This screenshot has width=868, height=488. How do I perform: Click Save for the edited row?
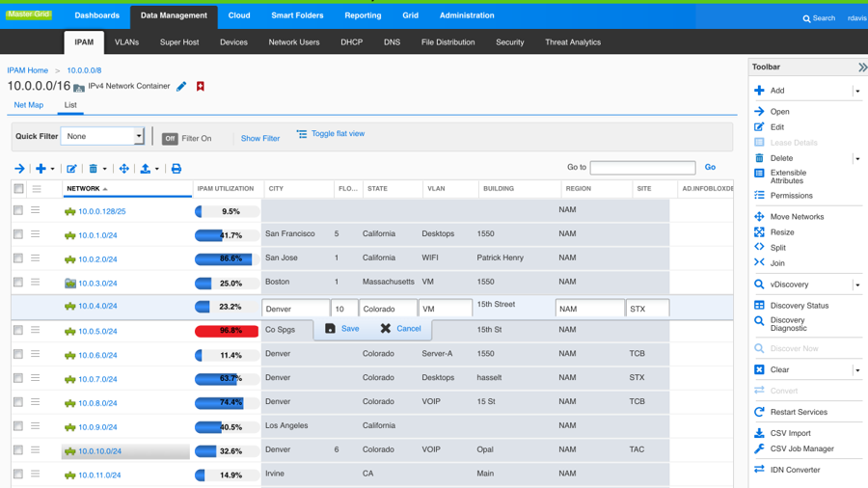click(341, 329)
